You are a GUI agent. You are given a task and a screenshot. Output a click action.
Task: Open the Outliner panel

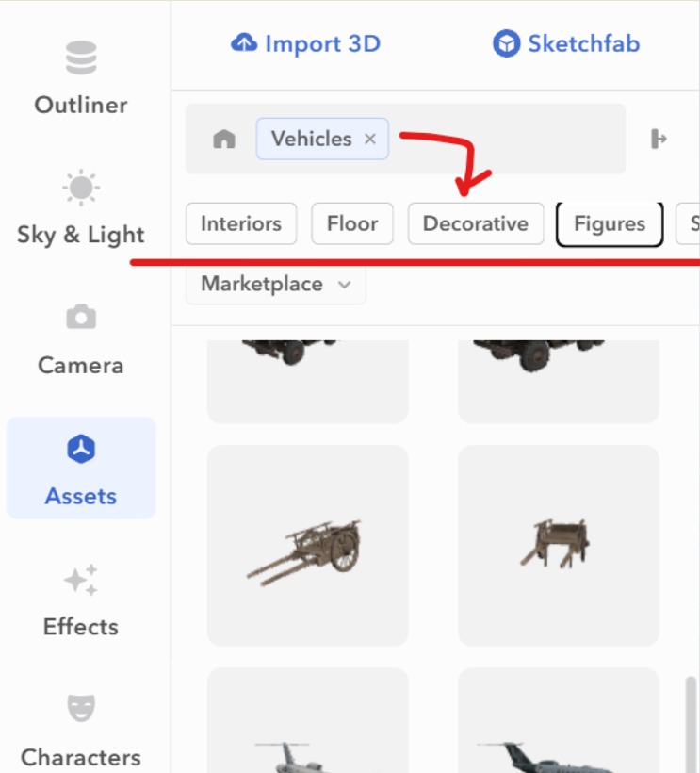tap(81, 79)
